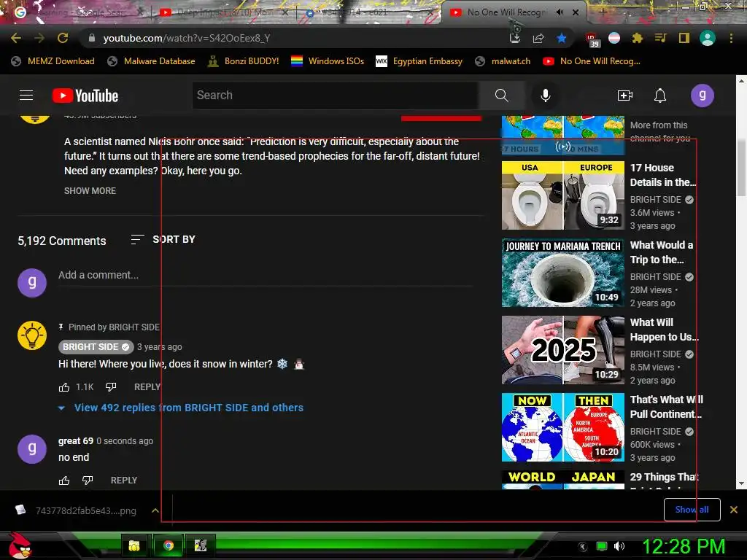Click the YouTube logo to go home
The width and height of the screenshot is (747, 560).
pos(85,96)
